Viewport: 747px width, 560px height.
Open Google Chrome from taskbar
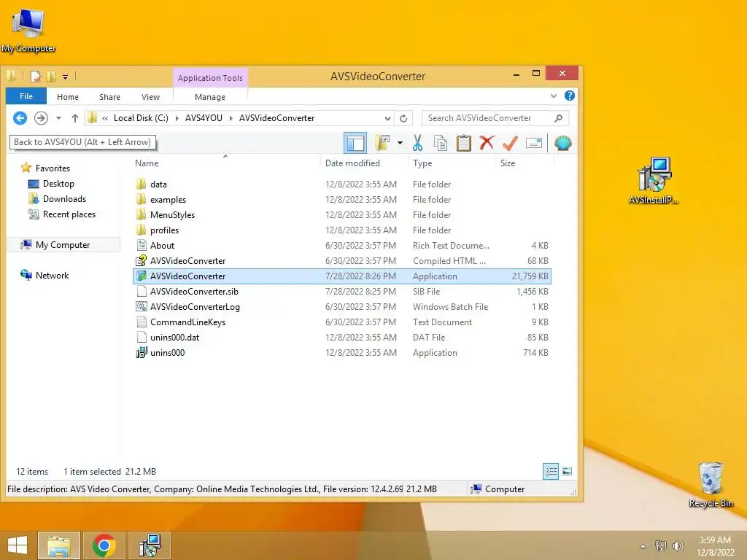tap(104, 545)
